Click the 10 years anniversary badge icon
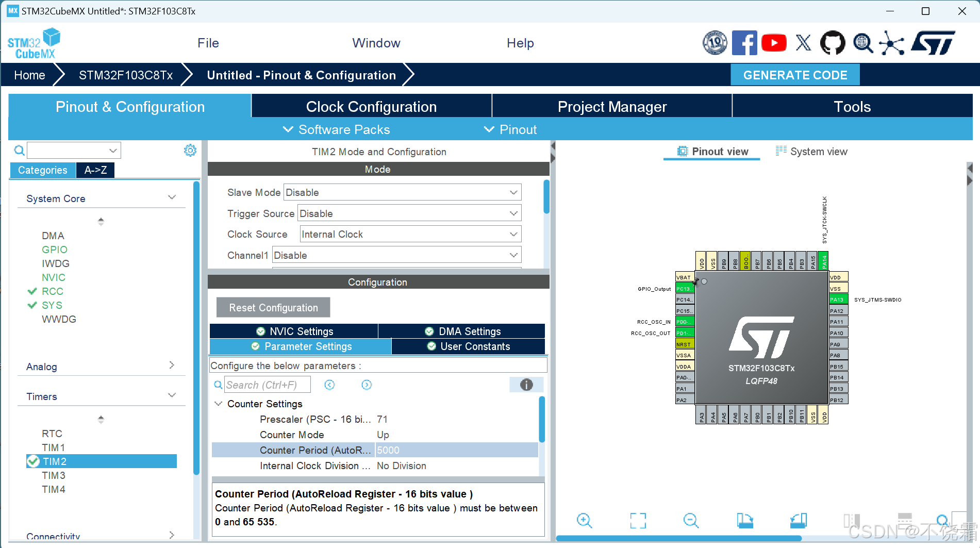 (715, 43)
